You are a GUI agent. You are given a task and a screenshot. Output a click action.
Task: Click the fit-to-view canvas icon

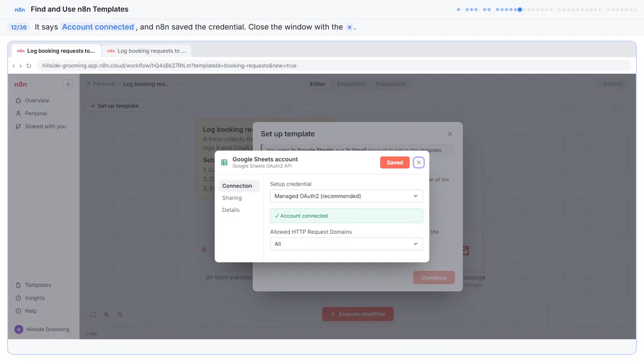[x=93, y=315]
